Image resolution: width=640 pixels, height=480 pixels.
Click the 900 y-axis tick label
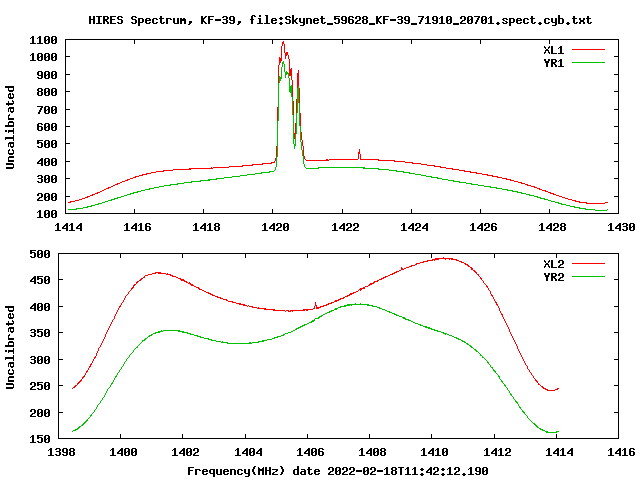[x=47, y=75]
